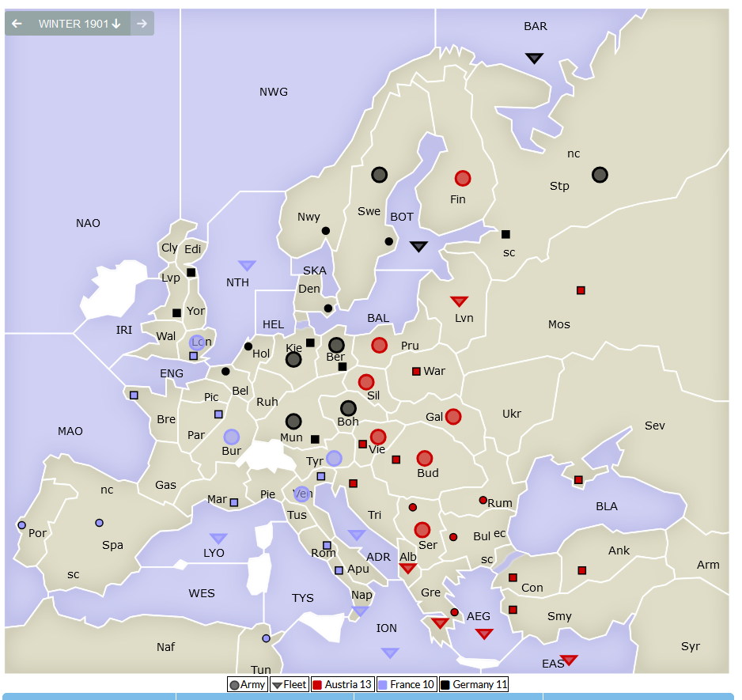Select the French army in Tyrolia

click(x=334, y=458)
